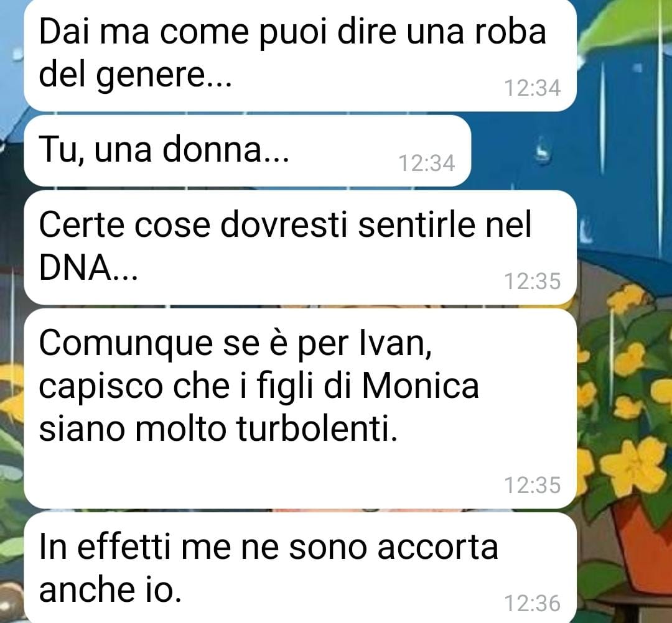672x623 pixels.
Task: Select the message "Dai ma come puoi dire"
Action: pos(300,54)
